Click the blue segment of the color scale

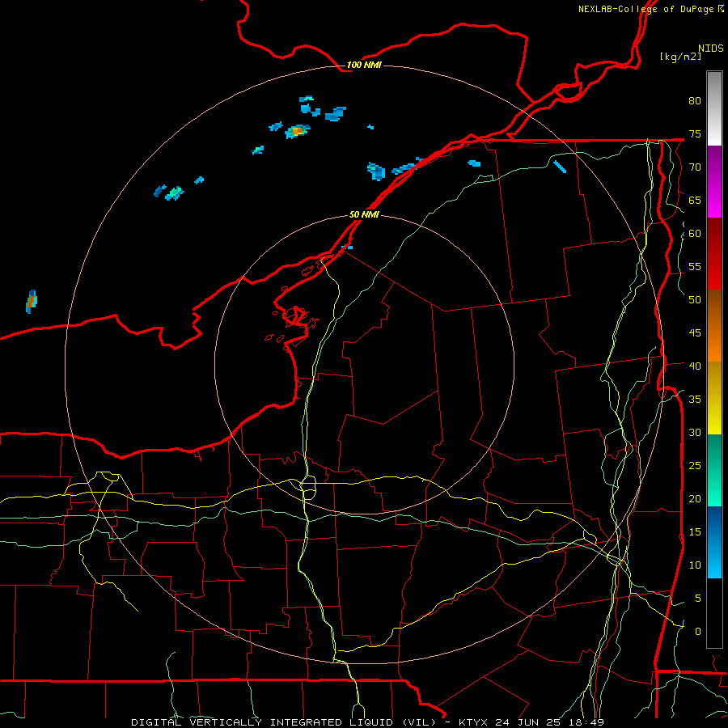[714, 542]
